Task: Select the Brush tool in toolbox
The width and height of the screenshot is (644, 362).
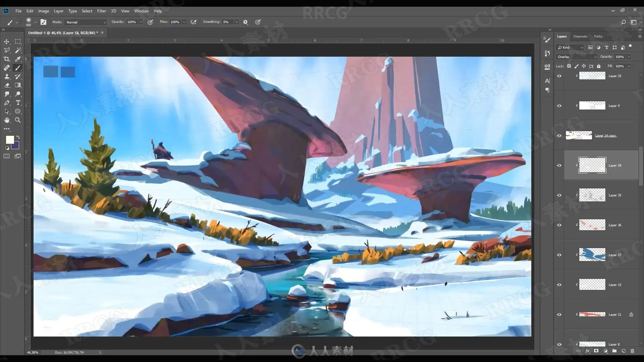Action: click(18, 68)
